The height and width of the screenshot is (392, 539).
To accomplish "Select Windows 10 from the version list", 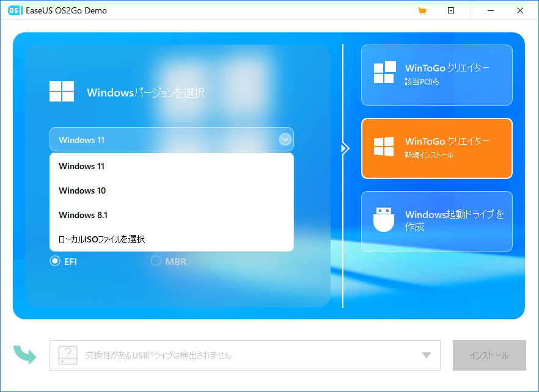I will point(82,190).
